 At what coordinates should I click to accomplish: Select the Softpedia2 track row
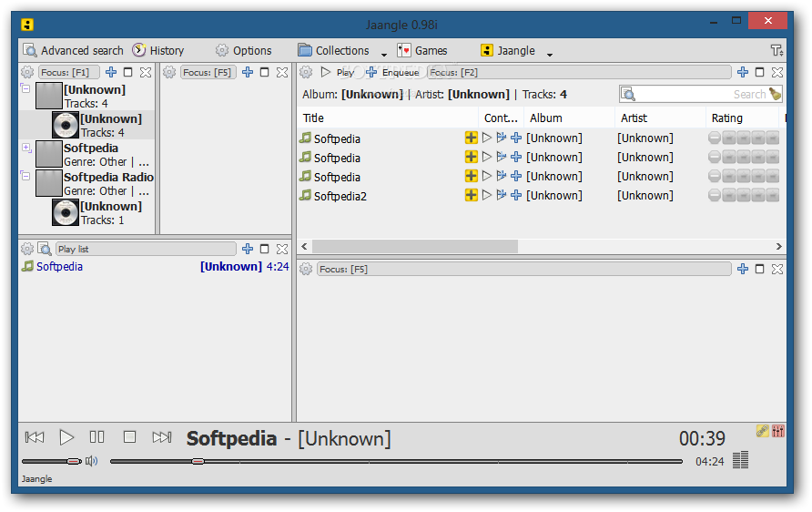coord(542,195)
